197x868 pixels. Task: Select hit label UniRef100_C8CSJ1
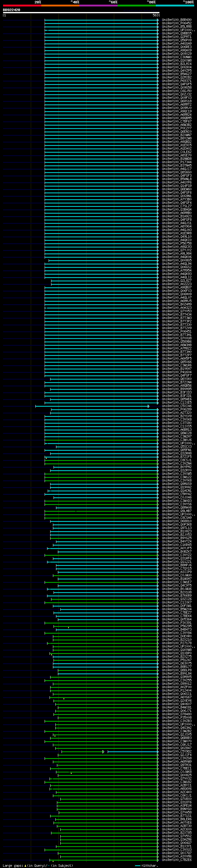177,460
